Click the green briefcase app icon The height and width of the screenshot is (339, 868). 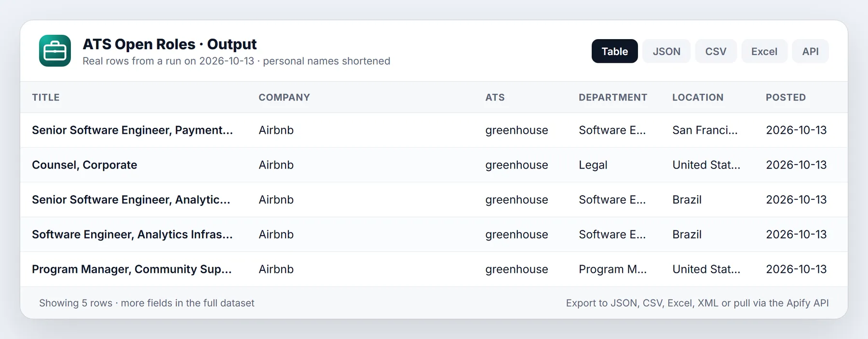click(55, 51)
